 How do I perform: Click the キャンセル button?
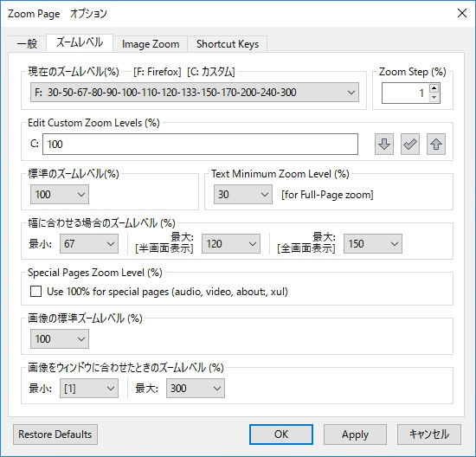coord(429,434)
